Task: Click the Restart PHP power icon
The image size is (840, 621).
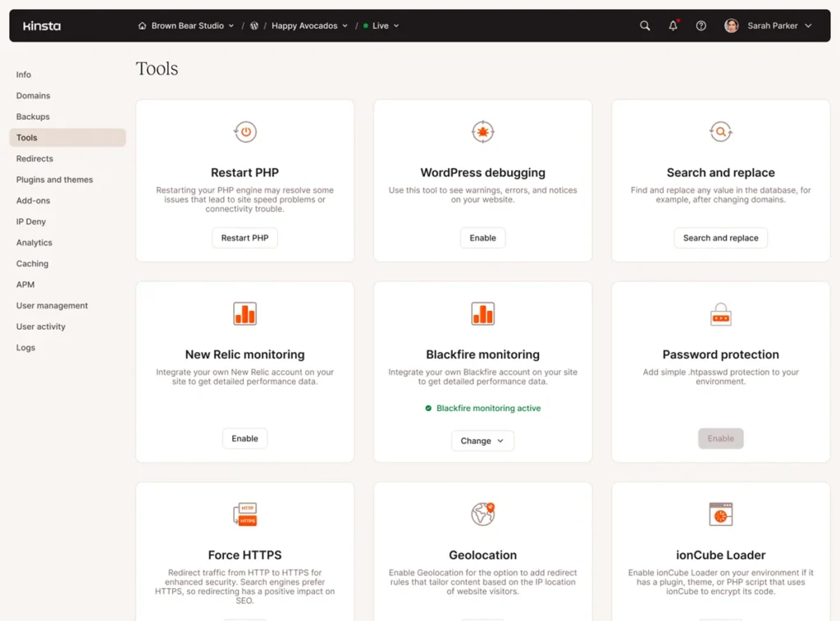Action: click(x=244, y=131)
